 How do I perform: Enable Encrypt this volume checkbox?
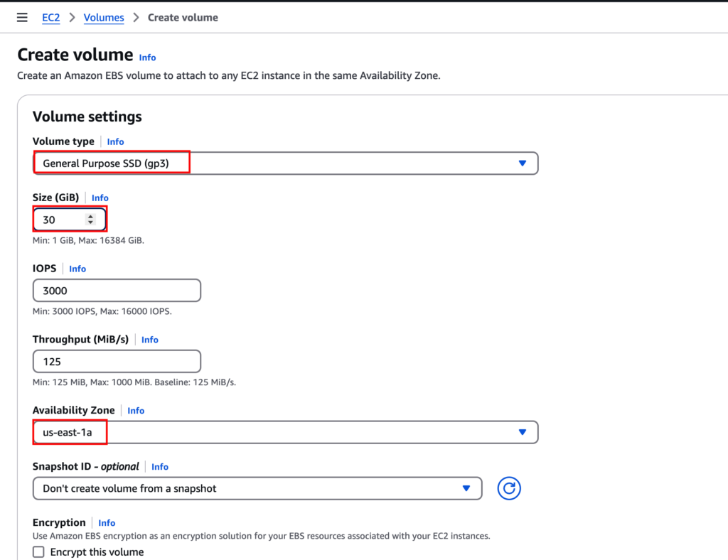pyautogui.click(x=38, y=551)
